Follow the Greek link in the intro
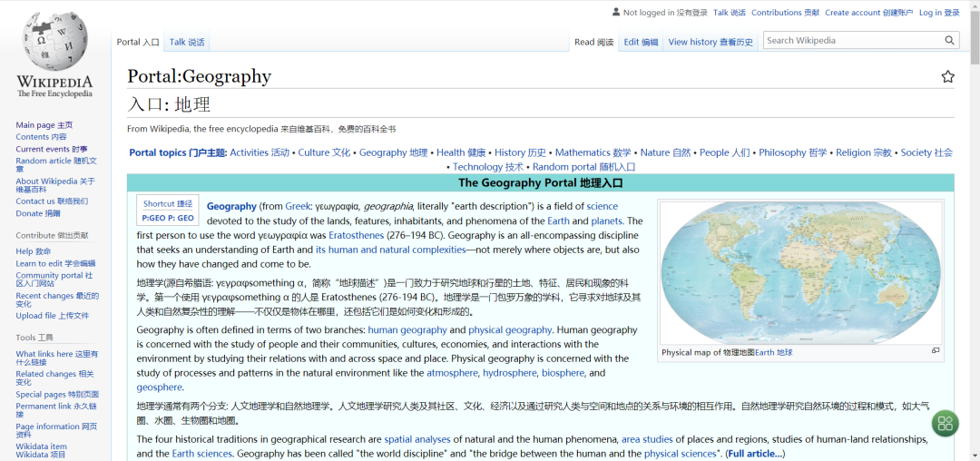 click(299, 206)
